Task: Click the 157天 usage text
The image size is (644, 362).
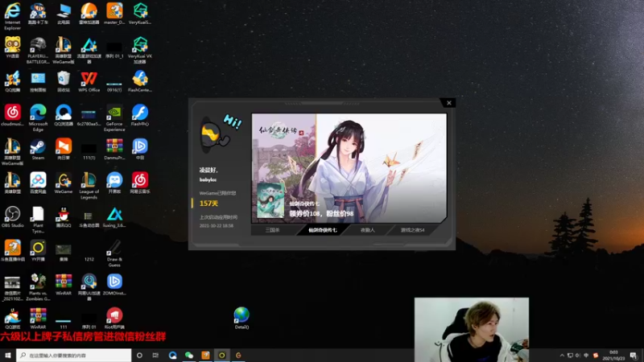Action: [x=208, y=204]
